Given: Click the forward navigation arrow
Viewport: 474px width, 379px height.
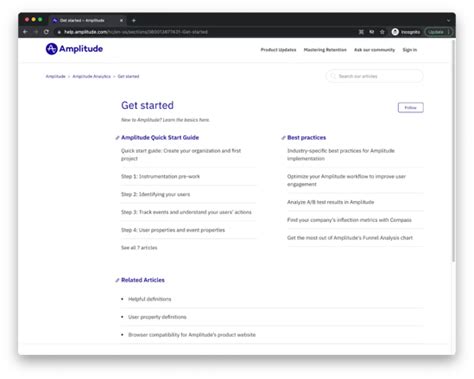Looking at the screenshot, I should [36, 32].
